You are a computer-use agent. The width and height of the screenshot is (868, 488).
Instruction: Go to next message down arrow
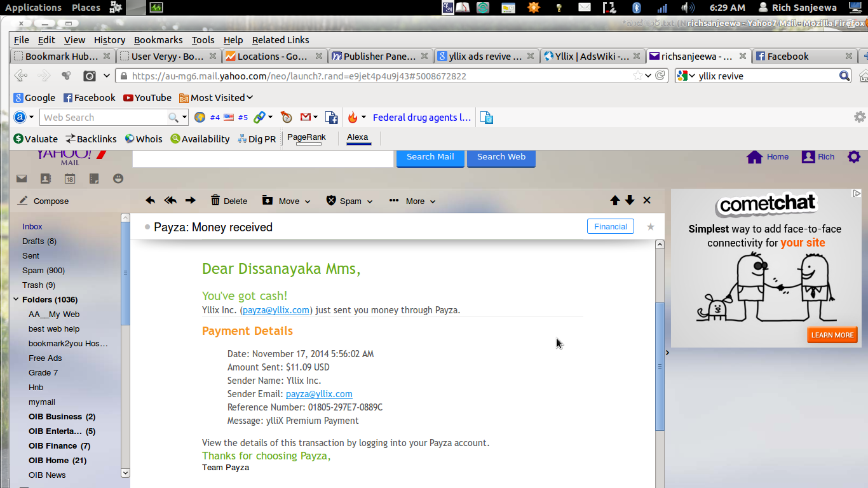630,201
